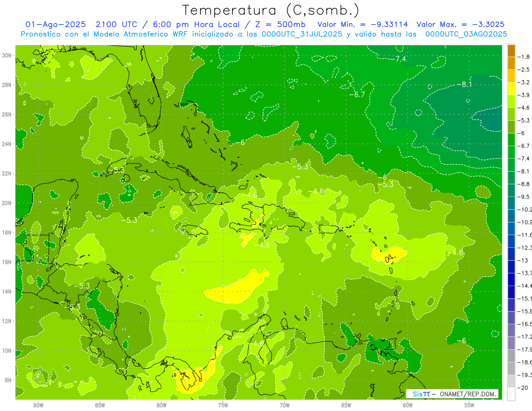532x411 pixels.
Task: Click 'Valor Min. = -9.33114' value
Action: coord(363,24)
